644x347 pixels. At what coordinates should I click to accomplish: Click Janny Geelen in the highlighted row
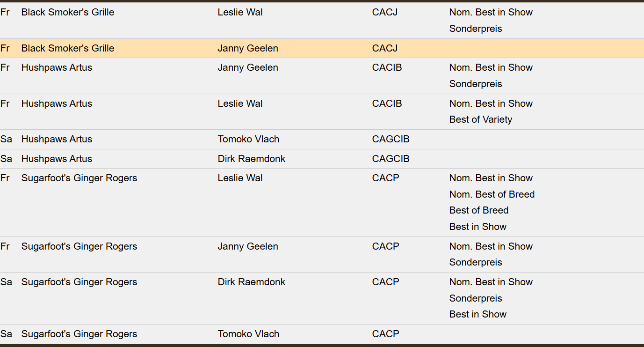coord(247,48)
